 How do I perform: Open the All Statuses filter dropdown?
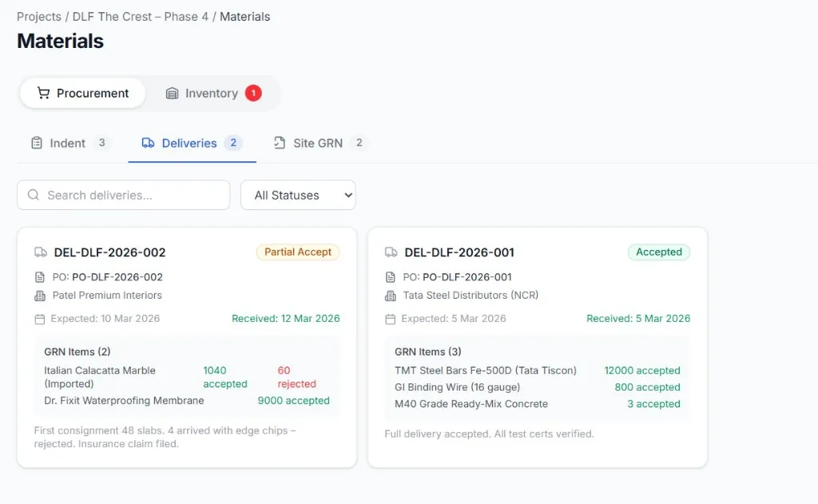[299, 195]
